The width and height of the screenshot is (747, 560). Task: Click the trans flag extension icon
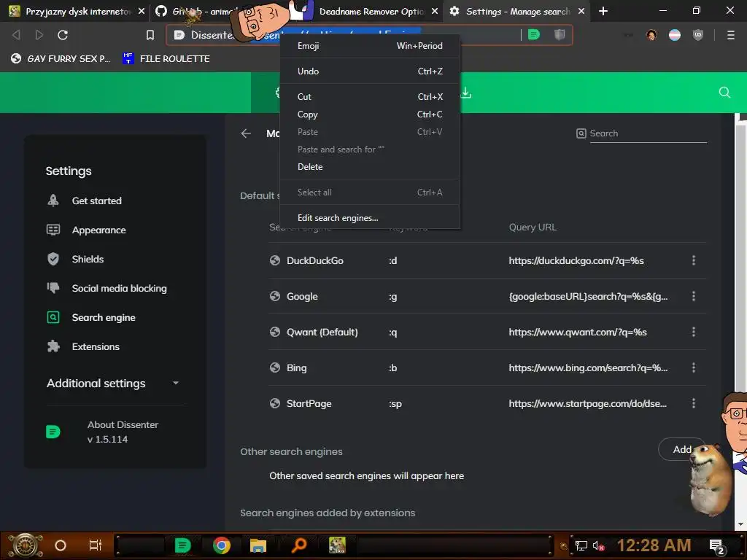tap(675, 35)
